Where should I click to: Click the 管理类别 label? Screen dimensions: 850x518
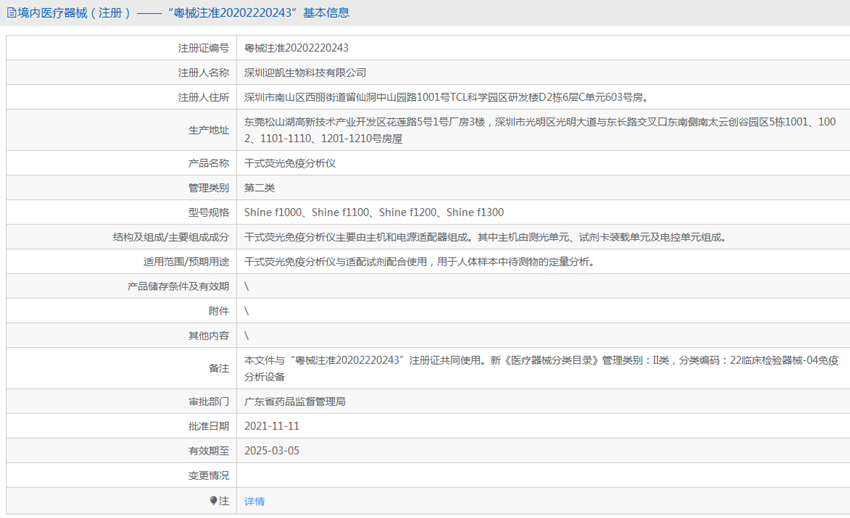[x=209, y=188]
